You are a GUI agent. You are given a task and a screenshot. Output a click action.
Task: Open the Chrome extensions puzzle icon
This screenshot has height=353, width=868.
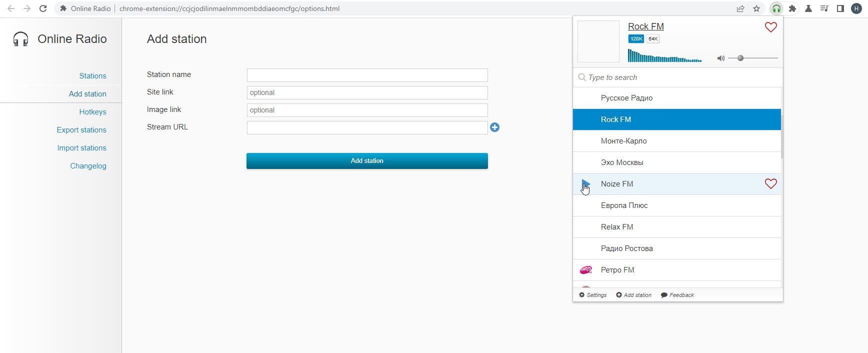tap(792, 8)
